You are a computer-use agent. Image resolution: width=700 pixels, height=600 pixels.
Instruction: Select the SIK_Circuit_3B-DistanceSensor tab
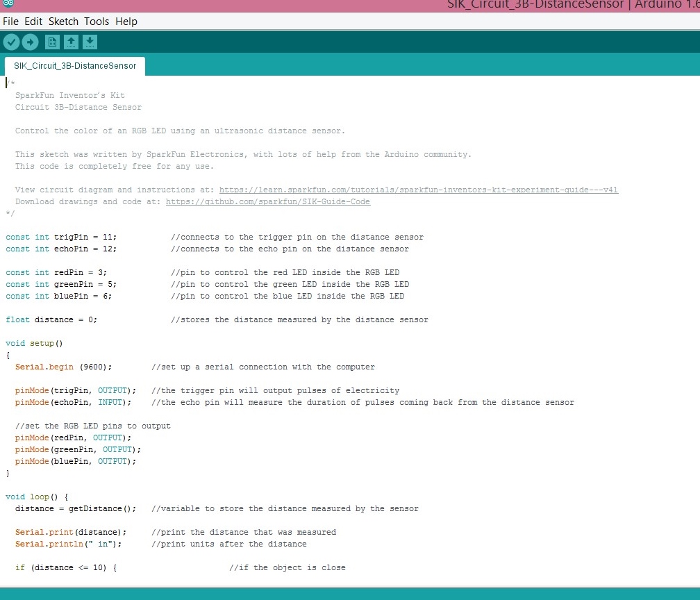[74, 66]
